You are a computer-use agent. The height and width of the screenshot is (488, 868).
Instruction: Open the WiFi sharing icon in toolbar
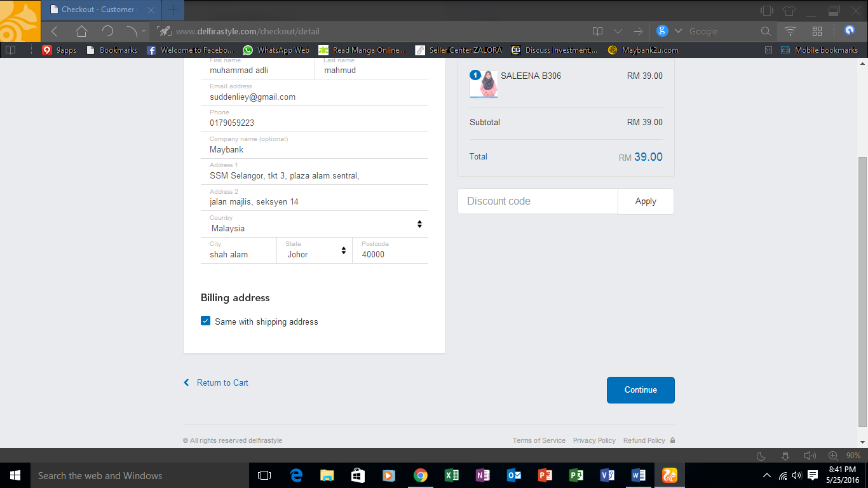tap(790, 30)
